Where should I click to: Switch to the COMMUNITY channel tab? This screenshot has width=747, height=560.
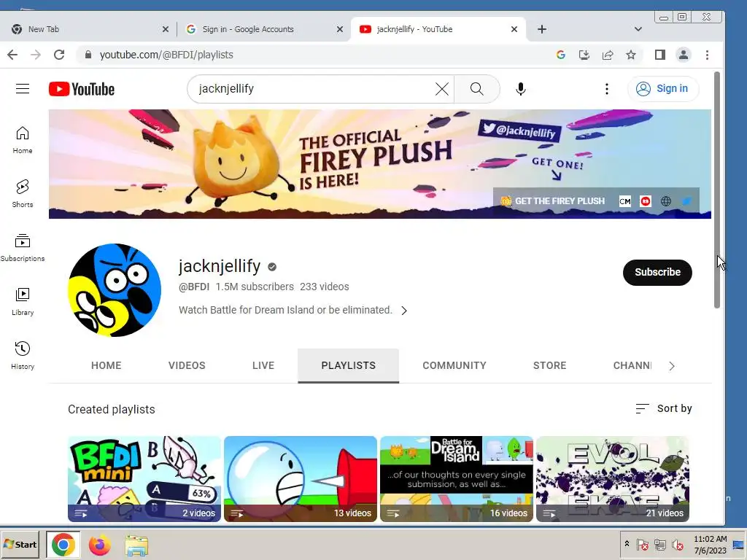click(x=454, y=366)
